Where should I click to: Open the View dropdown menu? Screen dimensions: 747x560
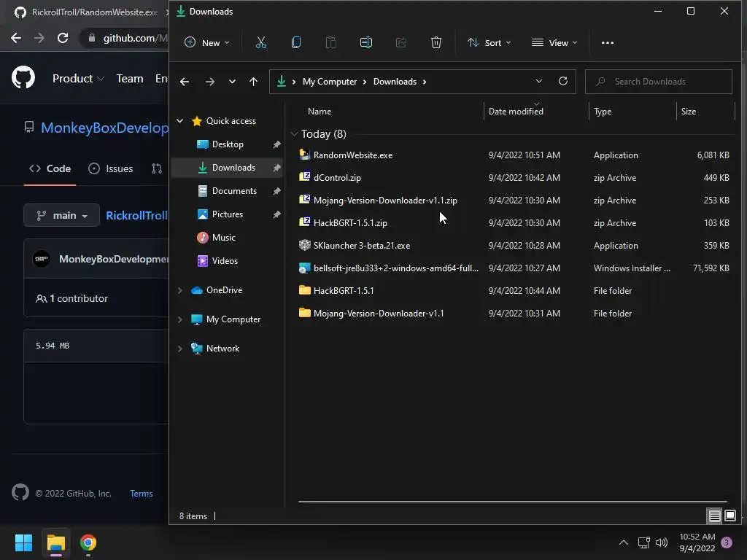click(x=554, y=43)
